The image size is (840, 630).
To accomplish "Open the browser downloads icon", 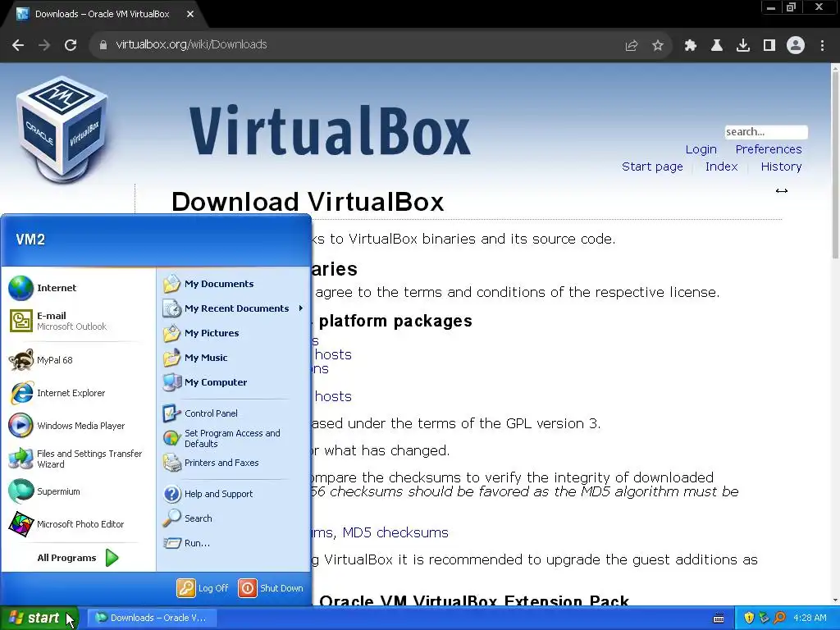I will (x=743, y=46).
